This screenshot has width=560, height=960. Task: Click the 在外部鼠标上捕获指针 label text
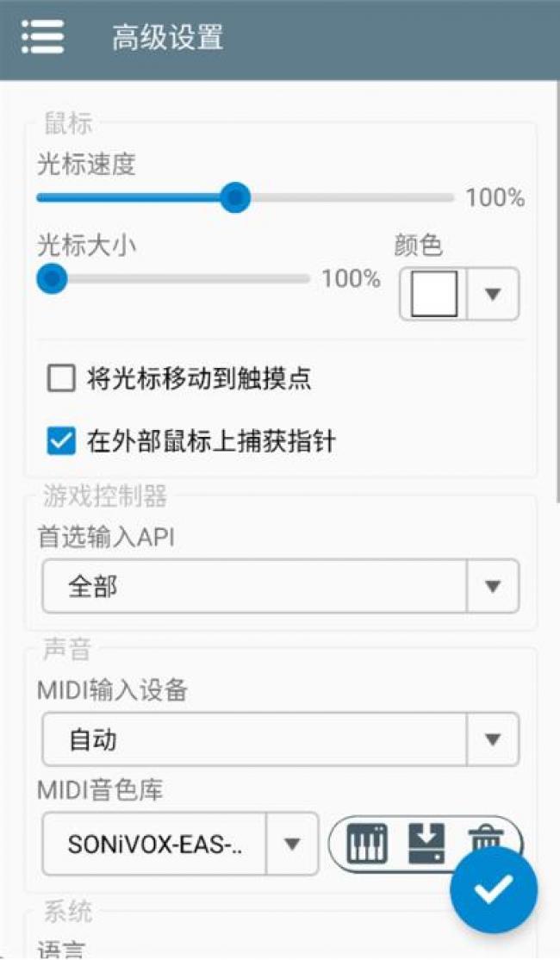point(211,441)
